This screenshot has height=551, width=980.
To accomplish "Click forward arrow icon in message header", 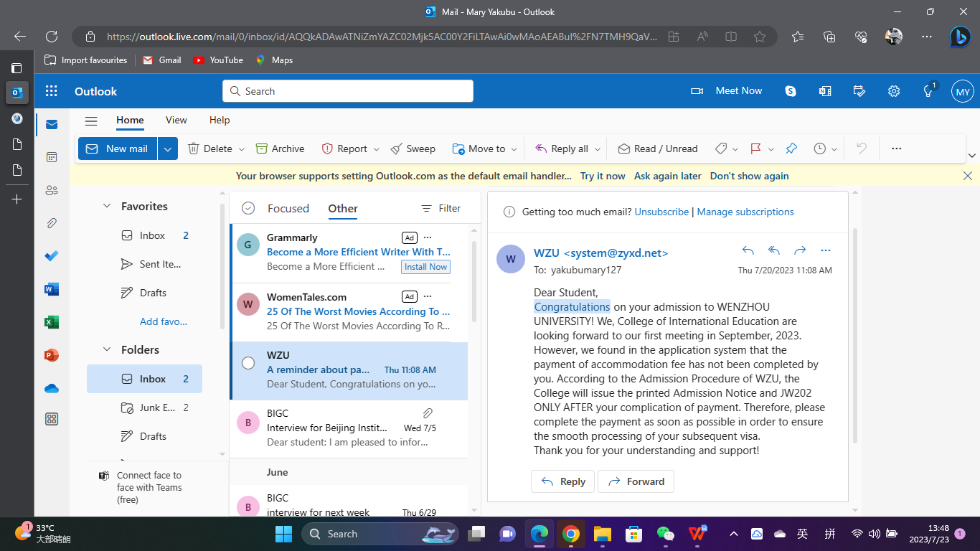I will point(800,250).
